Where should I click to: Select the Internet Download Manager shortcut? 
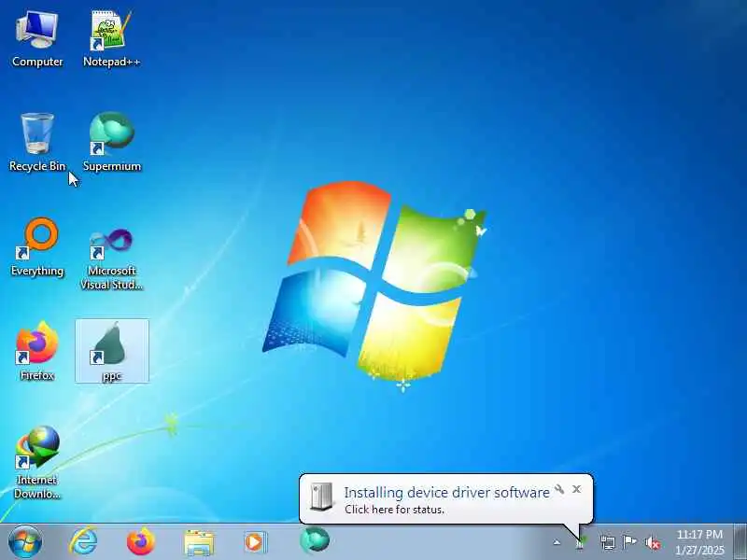[37, 462]
